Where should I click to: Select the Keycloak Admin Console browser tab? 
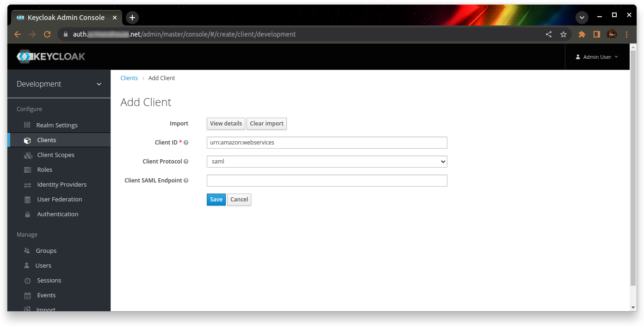(66, 18)
